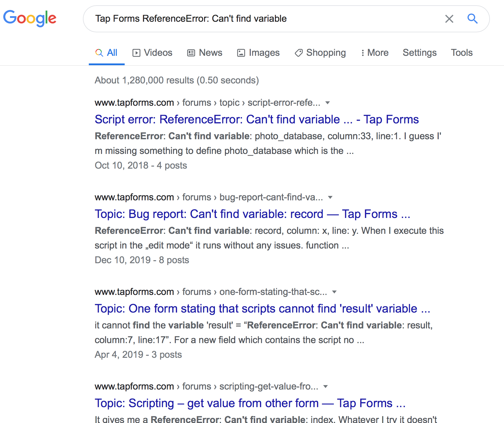Expand dropdown arrow beside one-form-stating-that-sc URL
Screen dimensions: 504x423
334,292
